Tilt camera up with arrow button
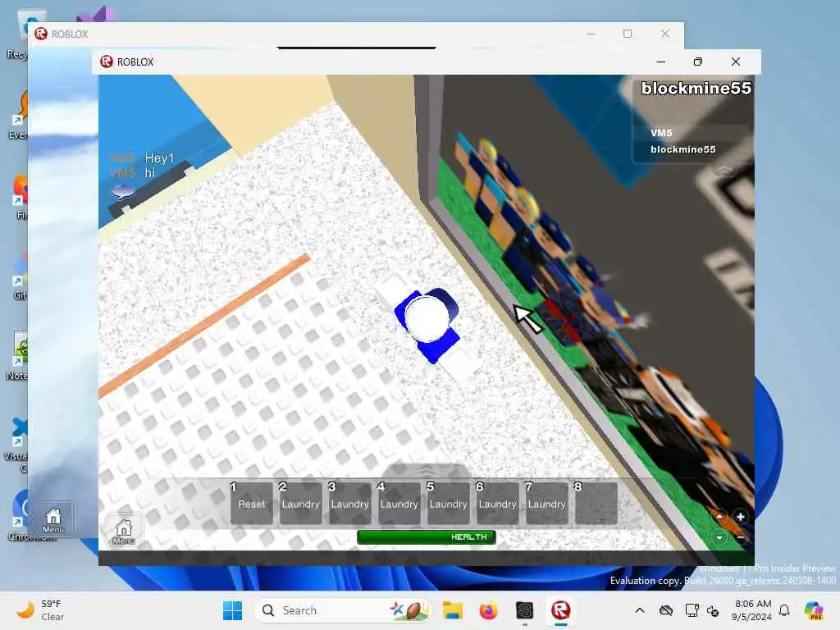The height and width of the screenshot is (630, 840). [719, 517]
